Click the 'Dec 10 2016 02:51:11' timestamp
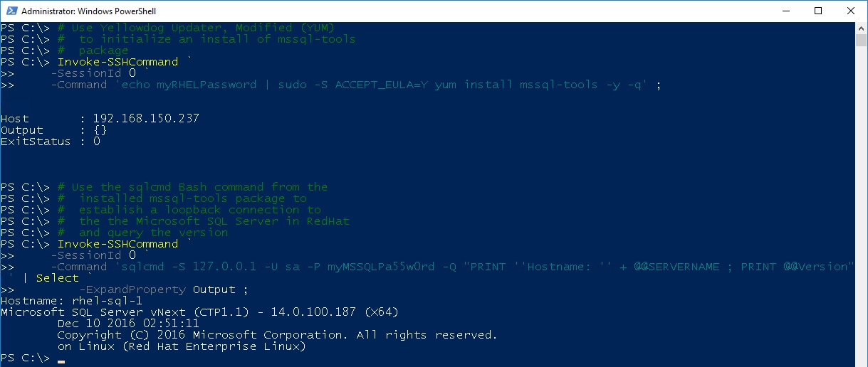This screenshot has height=367, width=868. point(129,324)
